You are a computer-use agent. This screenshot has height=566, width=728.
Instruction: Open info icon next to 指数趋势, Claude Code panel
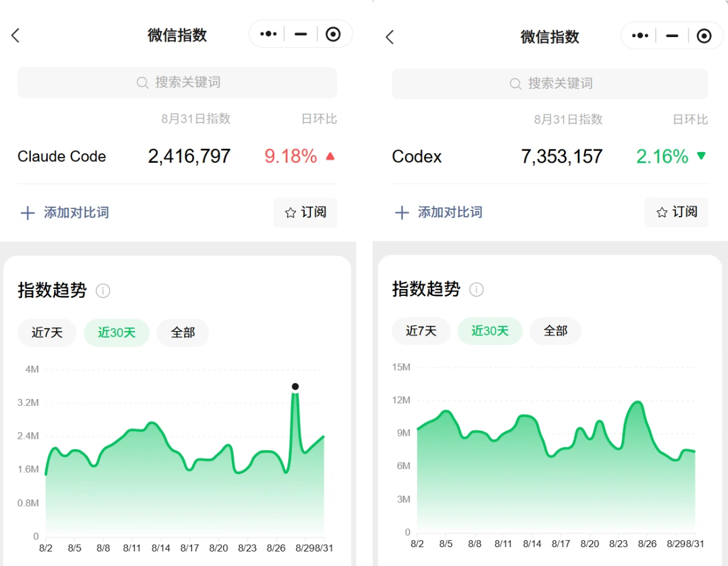coord(103,291)
